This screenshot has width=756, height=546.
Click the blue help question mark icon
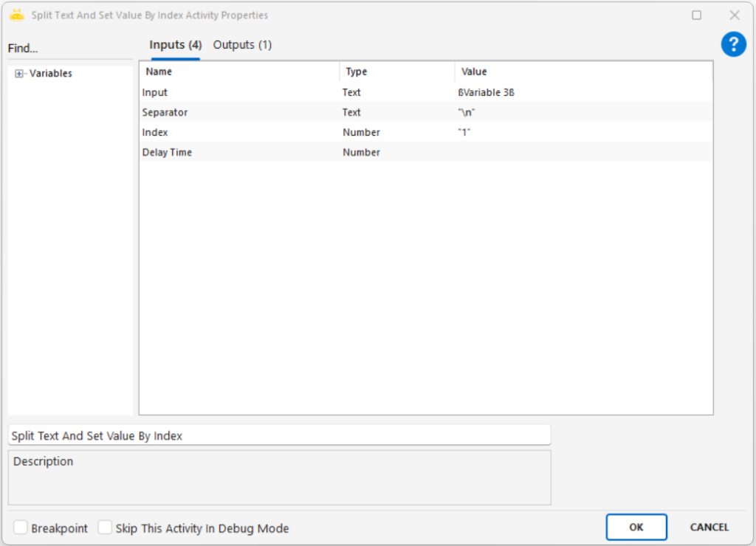tap(733, 44)
